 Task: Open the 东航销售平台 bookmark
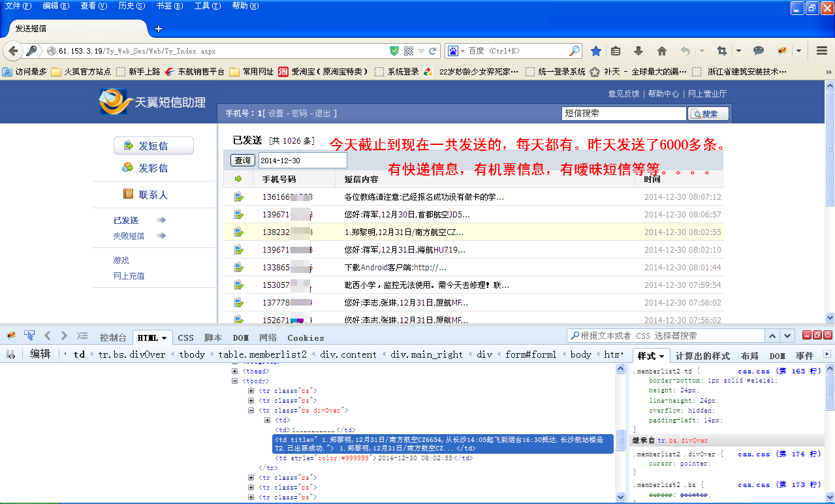(195, 72)
